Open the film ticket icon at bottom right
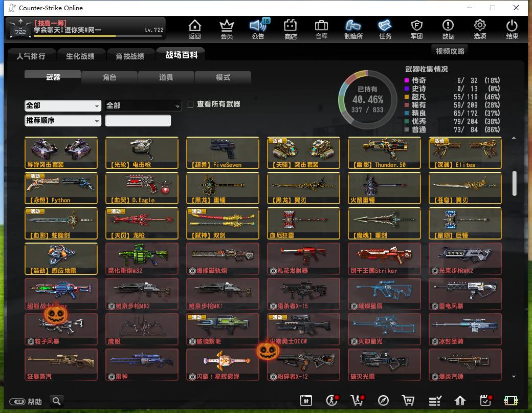This screenshot has height=413, width=532. [x=511, y=400]
